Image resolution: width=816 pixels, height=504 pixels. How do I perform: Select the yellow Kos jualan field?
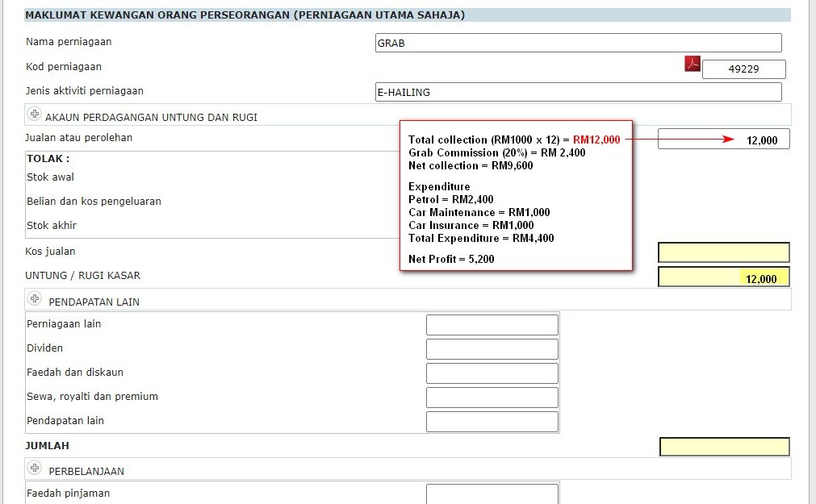(723, 252)
